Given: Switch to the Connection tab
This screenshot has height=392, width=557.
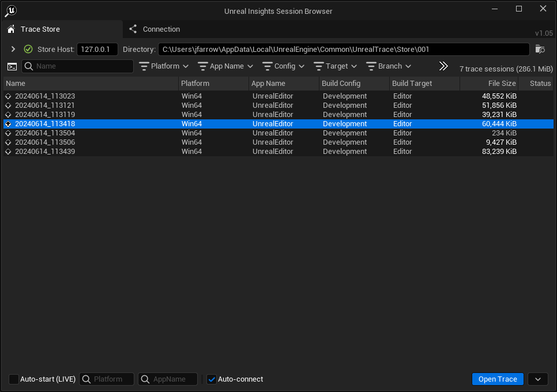Looking at the screenshot, I should pyautogui.click(x=155, y=29).
